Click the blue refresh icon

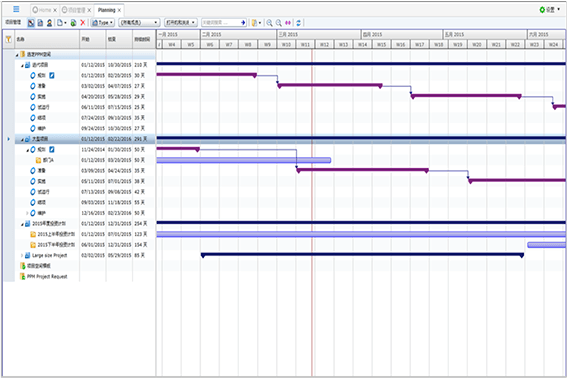pyautogui.click(x=298, y=23)
